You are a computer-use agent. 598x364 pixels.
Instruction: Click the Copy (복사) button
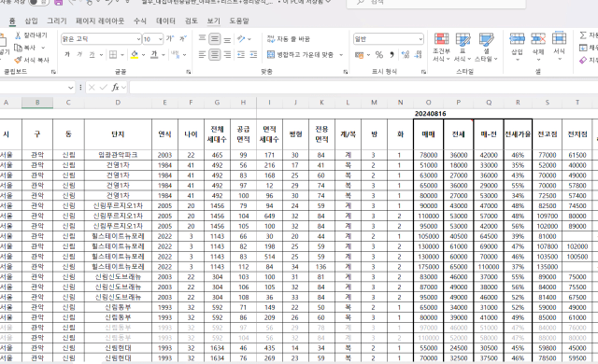point(25,48)
